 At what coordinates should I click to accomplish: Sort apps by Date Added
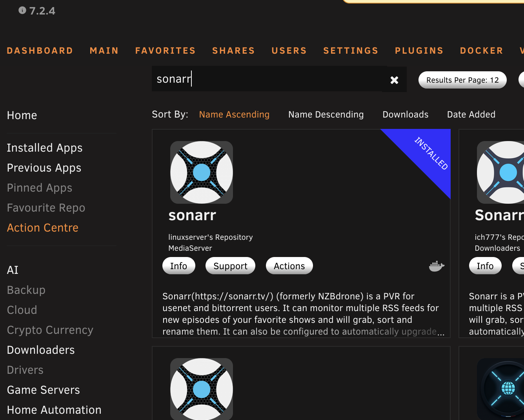[x=471, y=114]
